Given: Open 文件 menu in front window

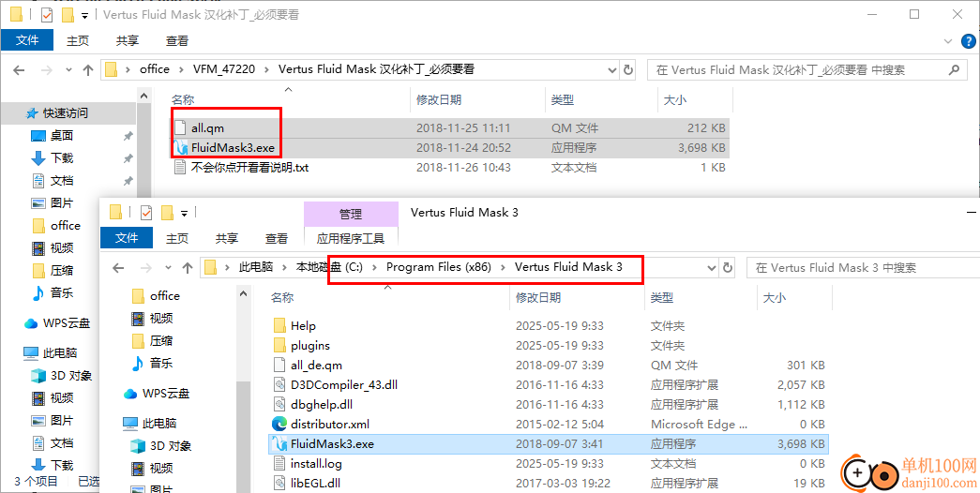Looking at the screenshot, I should click(x=127, y=238).
